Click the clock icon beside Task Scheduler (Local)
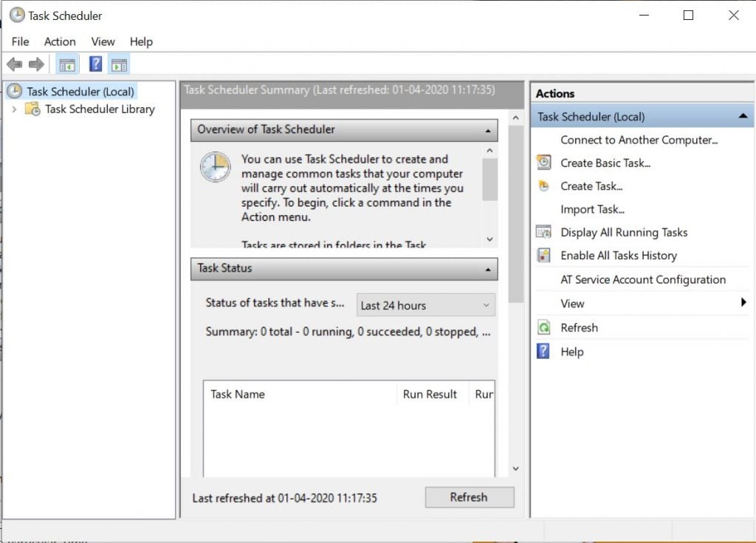 click(15, 91)
